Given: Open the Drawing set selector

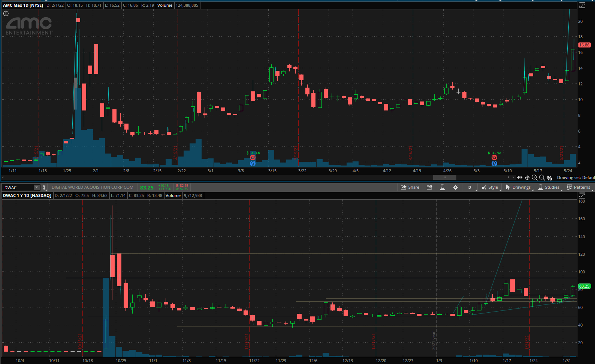Looking at the screenshot, I should [x=576, y=178].
